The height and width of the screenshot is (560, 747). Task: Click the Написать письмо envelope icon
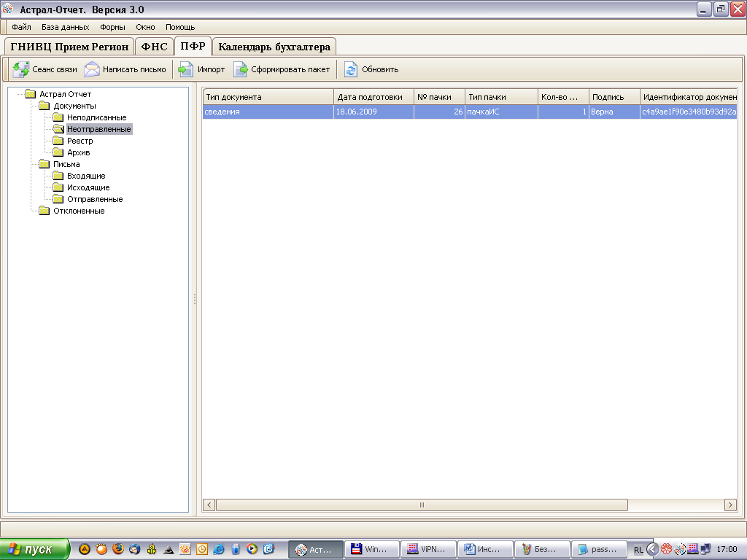tap(92, 69)
